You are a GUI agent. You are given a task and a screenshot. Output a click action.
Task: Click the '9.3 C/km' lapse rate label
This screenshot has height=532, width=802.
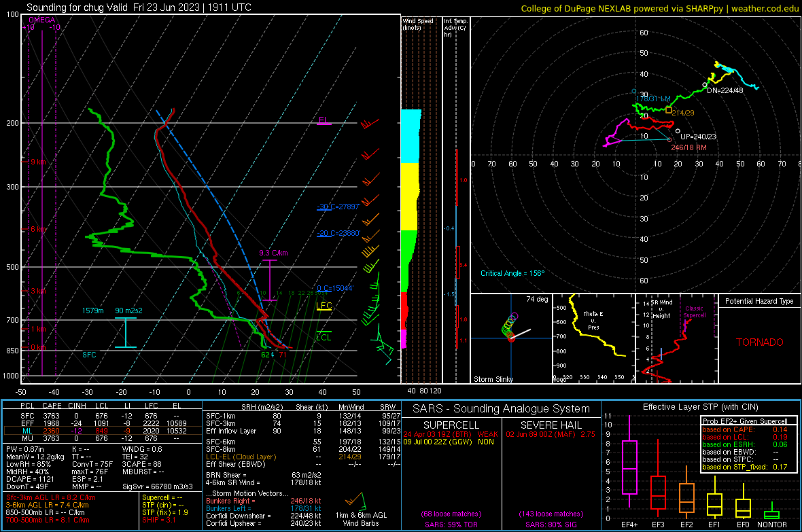[273, 253]
